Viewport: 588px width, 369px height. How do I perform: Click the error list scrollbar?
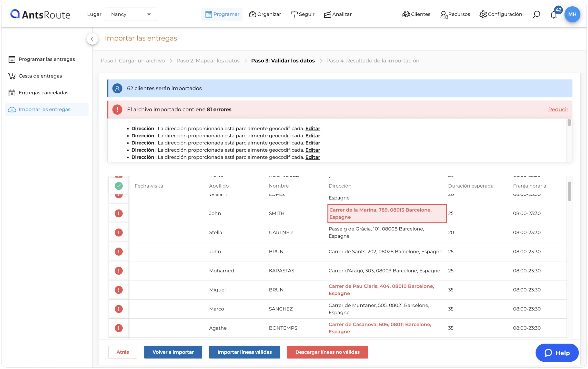[569, 123]
